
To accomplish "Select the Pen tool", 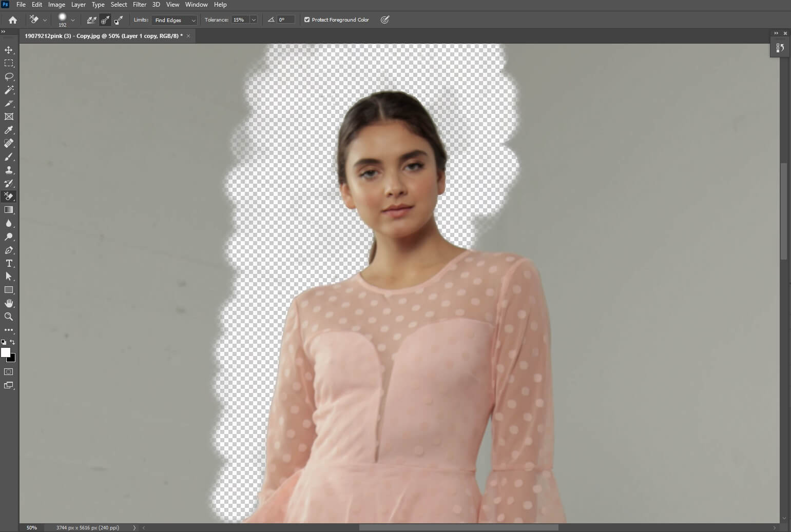I will [x=9, y=250].
